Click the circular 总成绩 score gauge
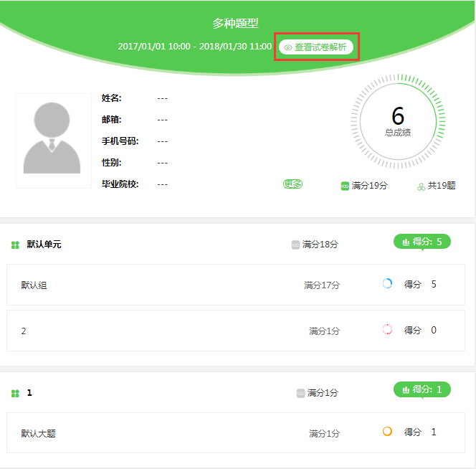The height and width of the screenshot is (469, 476). tap(398, 121)
